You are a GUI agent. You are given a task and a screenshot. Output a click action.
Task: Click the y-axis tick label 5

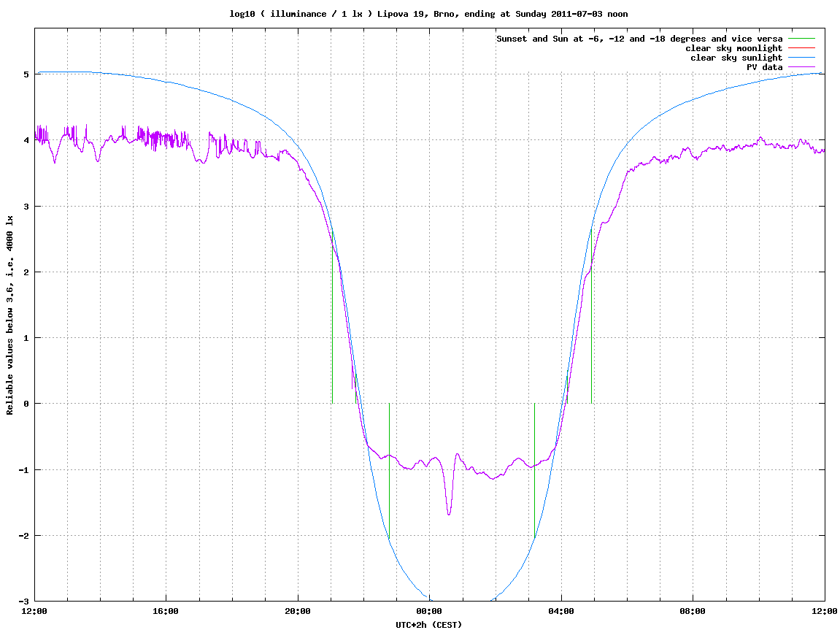[x=26, y=74]
